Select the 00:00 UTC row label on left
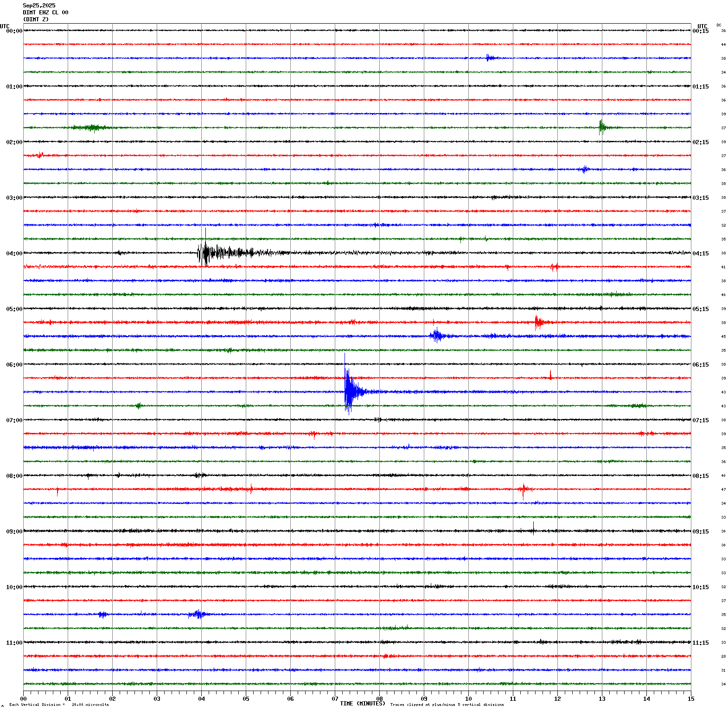The image size is (728, 711). [14, 31]
